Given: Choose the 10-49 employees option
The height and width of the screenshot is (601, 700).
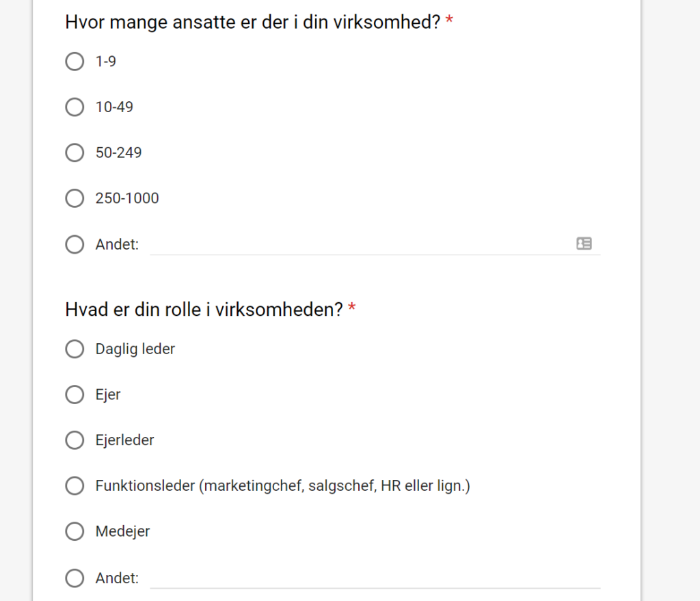Looking at the screenshot, I should pyautogui.click(x=75, y=107).
